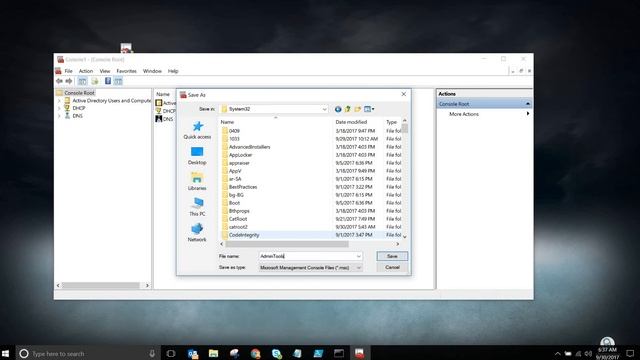Expand the DHCP tree node
The height and width of the screenshot is (360, 640).
(59, 108)
